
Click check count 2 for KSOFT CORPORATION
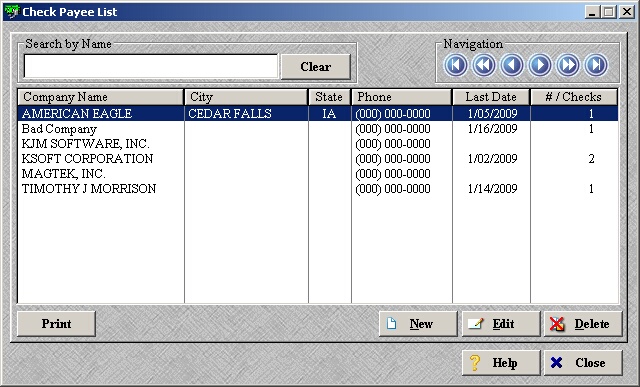[591, 159]
